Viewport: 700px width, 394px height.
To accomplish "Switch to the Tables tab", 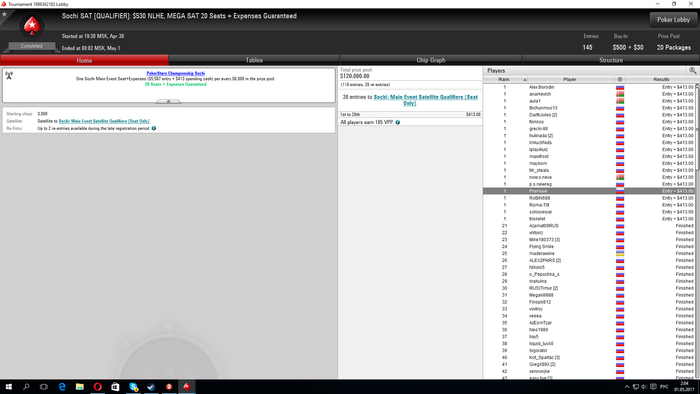I will tap(254, 60).
